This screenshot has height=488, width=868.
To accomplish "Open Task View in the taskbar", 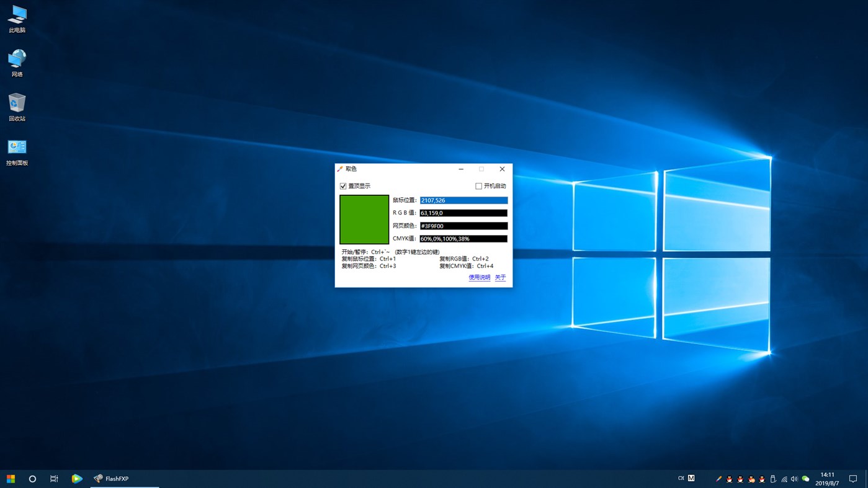I will tap(54, 479).
